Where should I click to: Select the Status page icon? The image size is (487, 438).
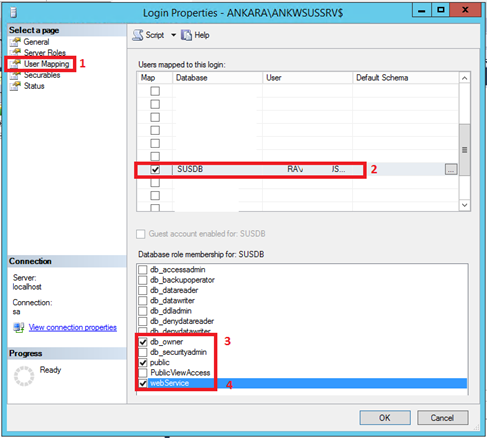click(x=15, y=86)
